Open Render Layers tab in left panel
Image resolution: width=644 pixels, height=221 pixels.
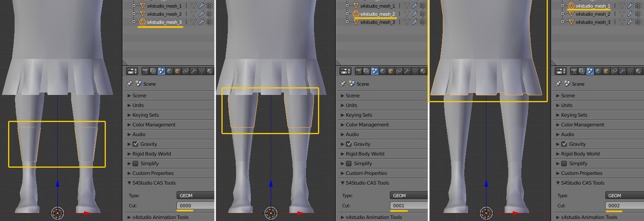tap(153, 71)
